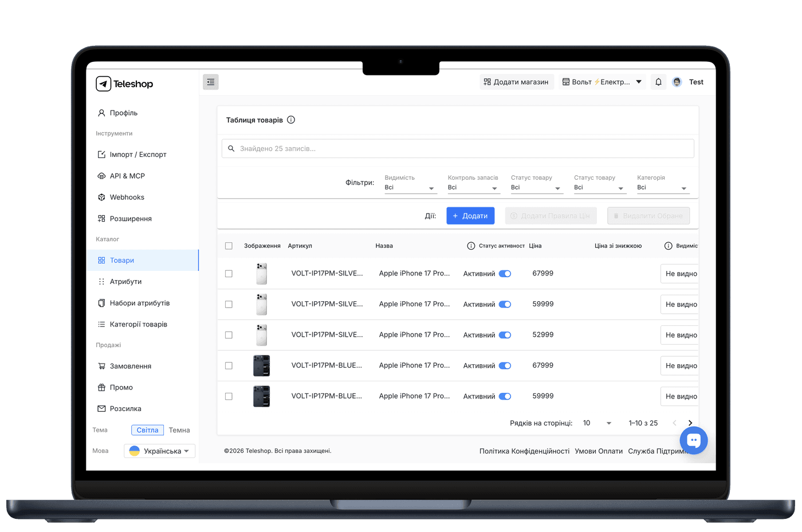Check the silver iPhone row priced 52999
The image size is (802, 532).
click(229, 335)
